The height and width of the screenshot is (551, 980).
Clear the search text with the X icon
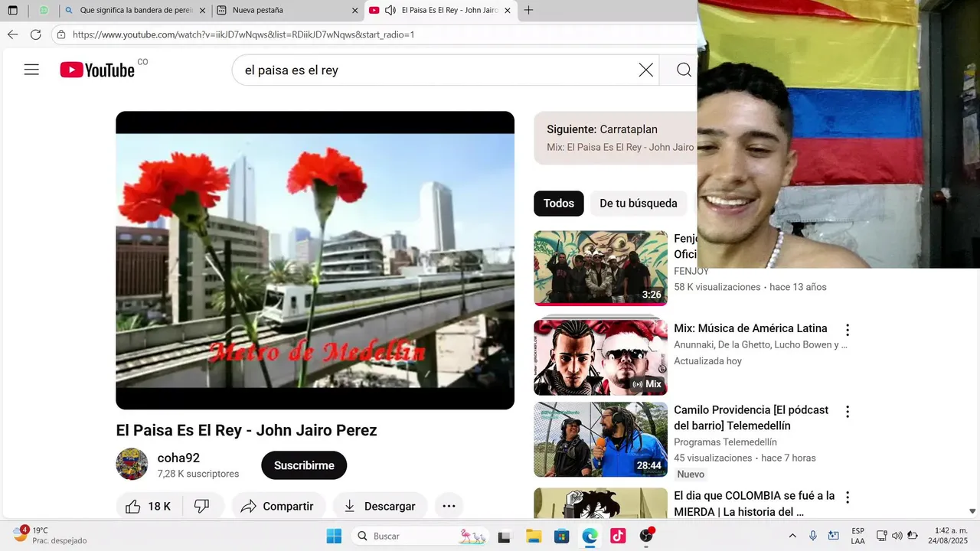pos(646,70)
